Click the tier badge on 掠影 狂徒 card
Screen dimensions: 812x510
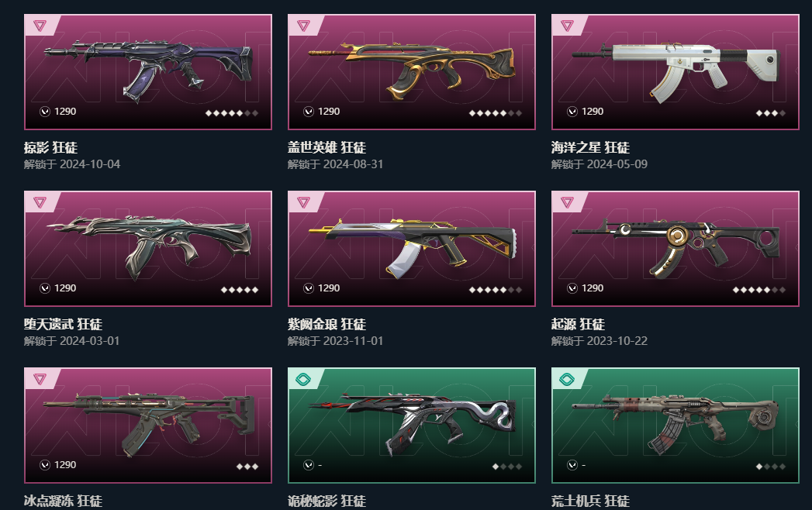[x=40, y=26]
